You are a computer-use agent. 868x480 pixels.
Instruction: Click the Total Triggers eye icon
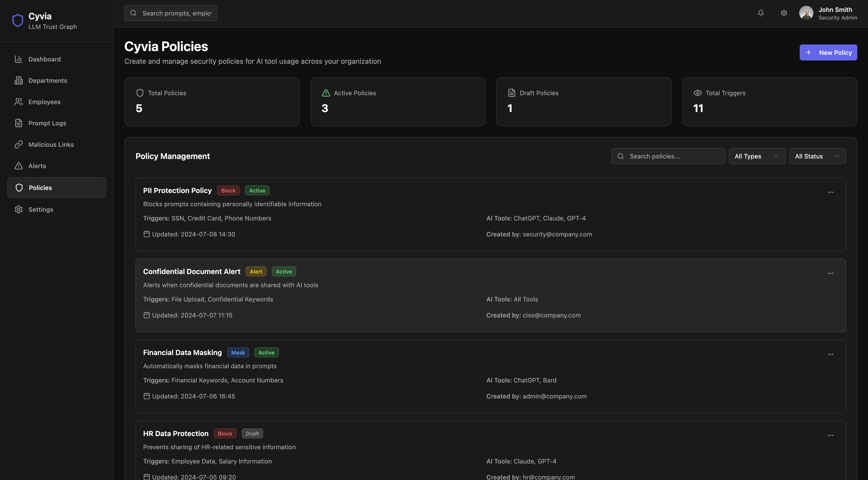tap(697, 93)
